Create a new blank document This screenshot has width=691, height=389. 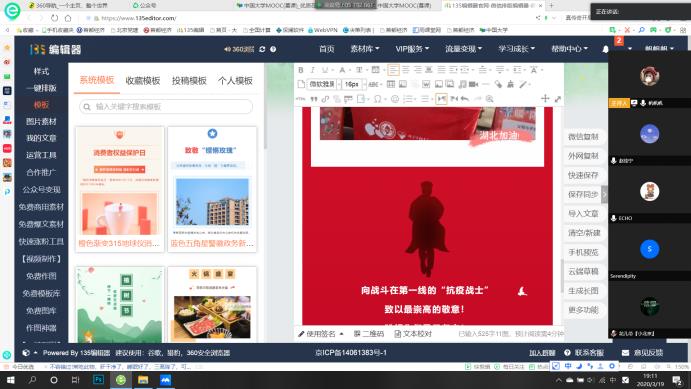click(x=301, y=84)
